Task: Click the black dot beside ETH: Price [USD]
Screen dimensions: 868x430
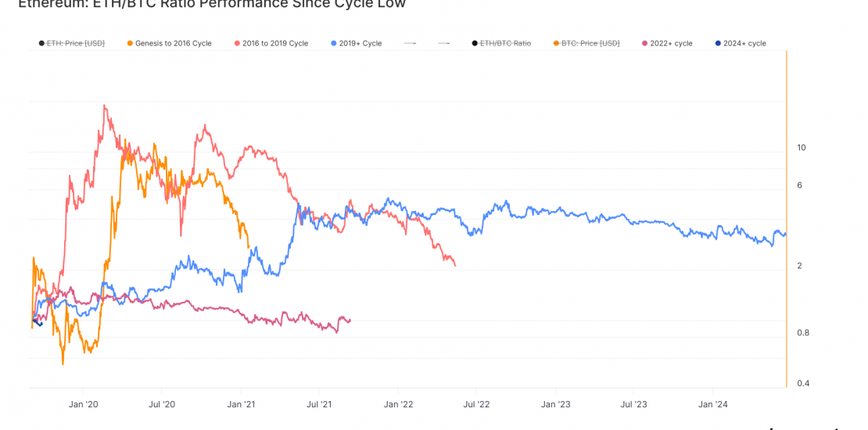Action: 41,44
